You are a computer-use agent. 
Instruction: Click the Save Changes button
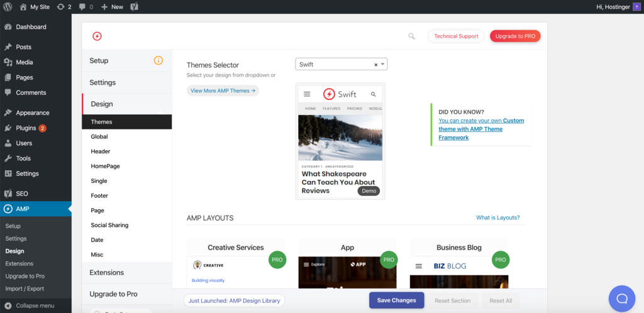396,300
